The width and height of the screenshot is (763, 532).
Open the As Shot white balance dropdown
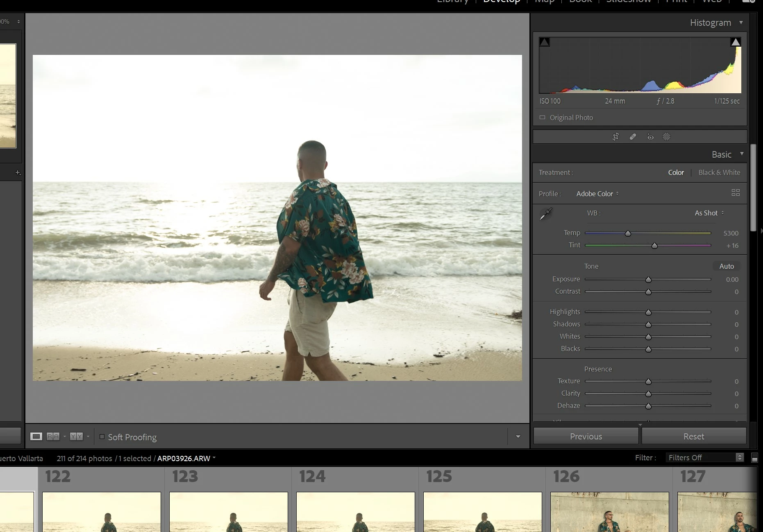point(709,213)
